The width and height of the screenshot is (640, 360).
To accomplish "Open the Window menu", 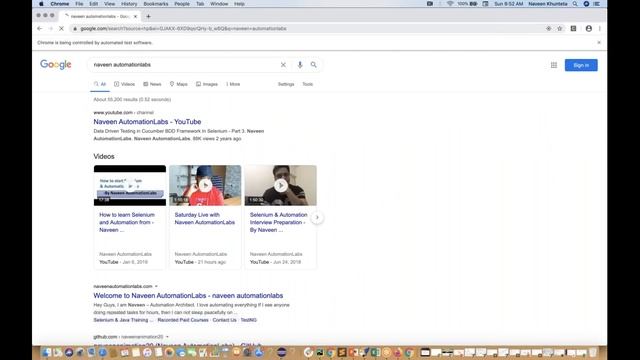I will tap(219, 4).
